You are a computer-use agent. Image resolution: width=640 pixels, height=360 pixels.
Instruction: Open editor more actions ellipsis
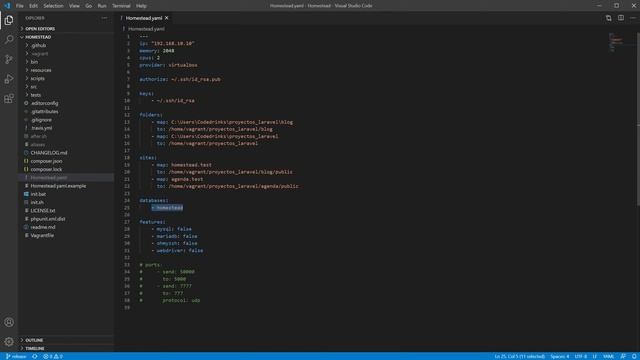tap(633, 18)
